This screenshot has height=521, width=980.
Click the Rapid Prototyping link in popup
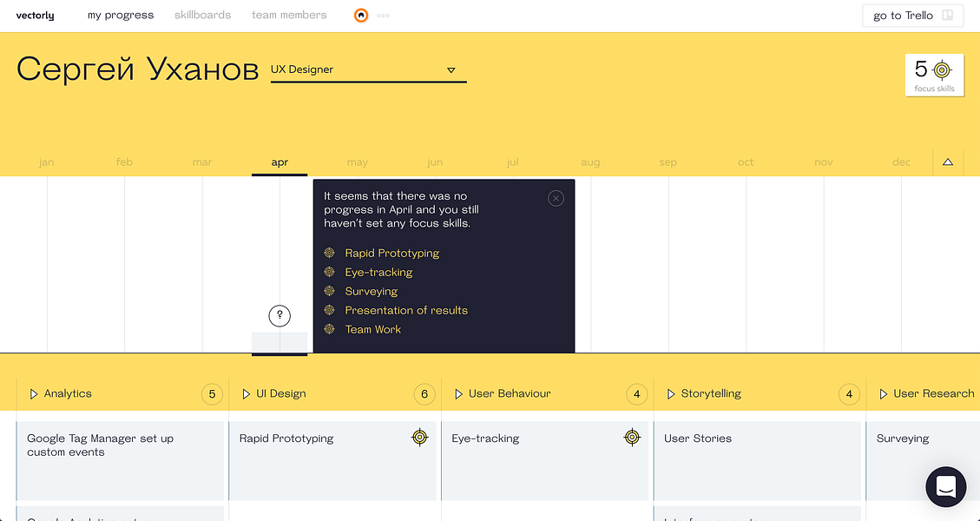391,254
